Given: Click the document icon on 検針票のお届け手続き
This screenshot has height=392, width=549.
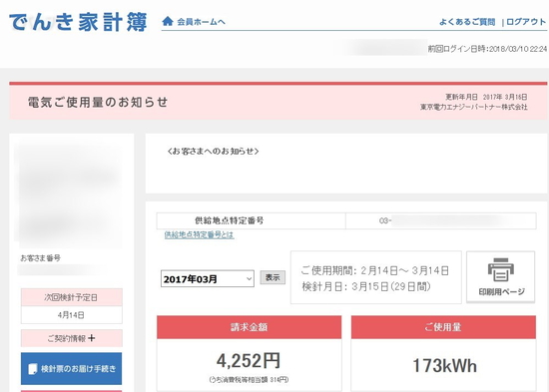Looking at the screenshot, I should 32,369.
